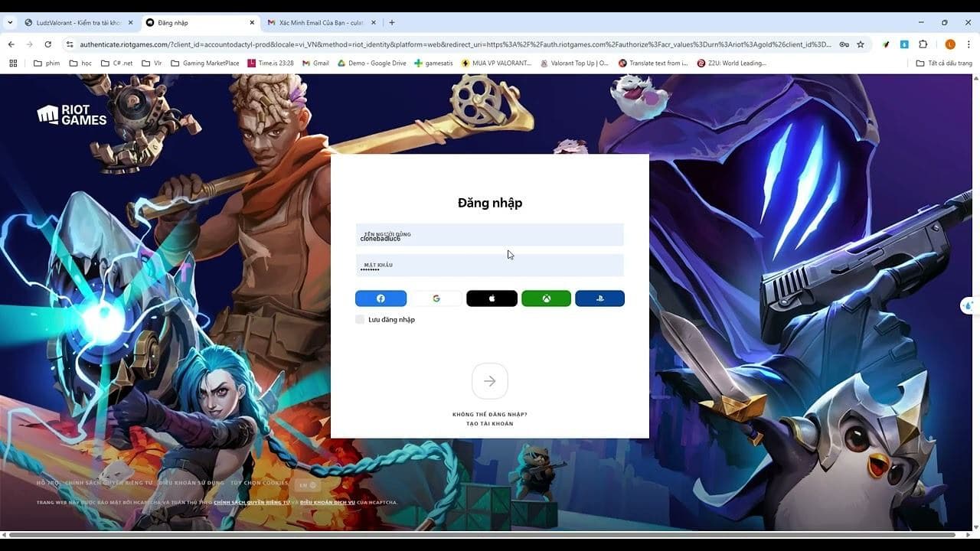The height and width of the screenshot is (551, 980).
Task: Click the Riot Games logo
Action: click(x=72, y=115)
